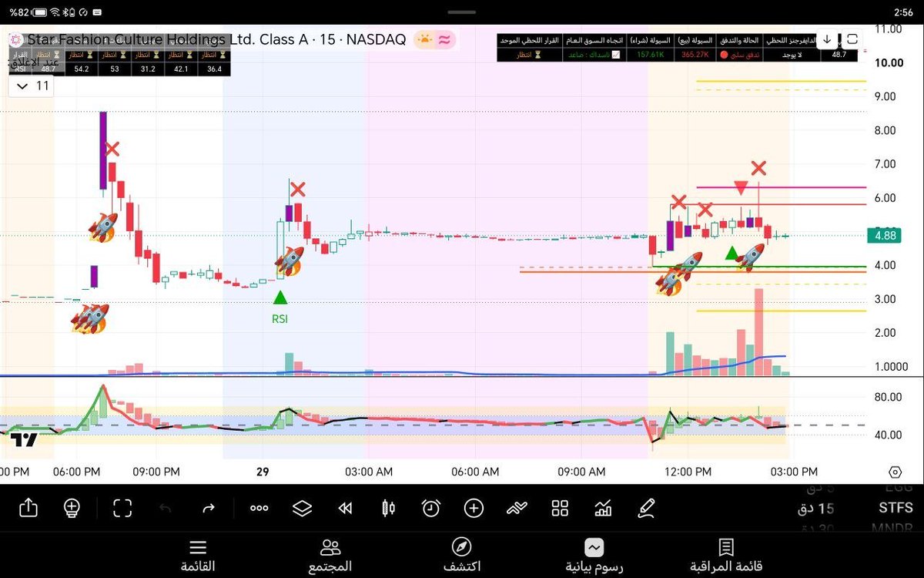Open indicators icon in bottom toolbar

click(x=517, y=508)
